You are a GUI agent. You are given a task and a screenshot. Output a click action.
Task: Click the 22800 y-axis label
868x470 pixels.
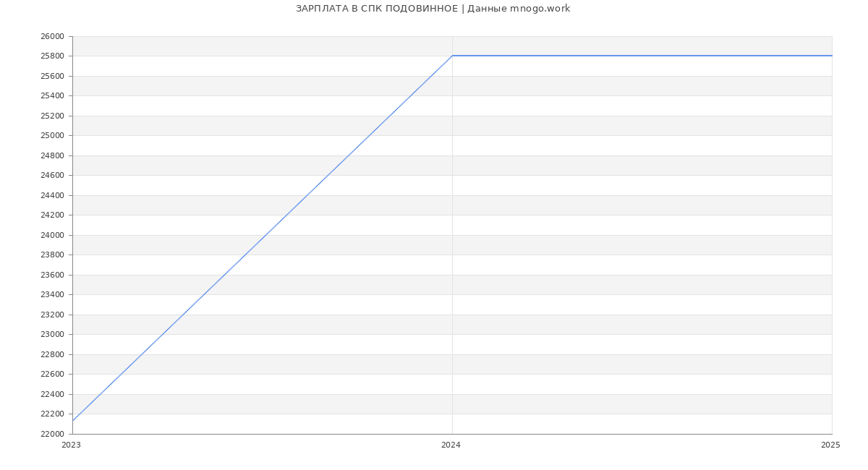click(x=52, y=354)
